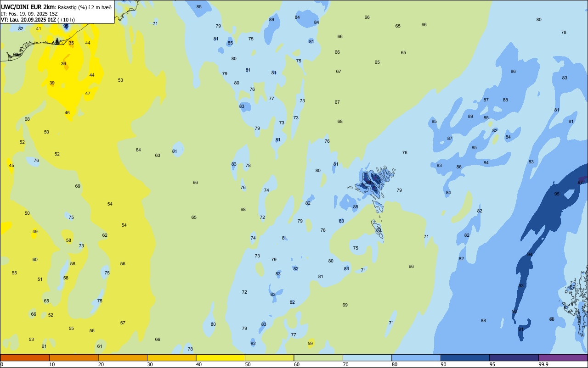The image size is (588, 368).
Task: Select the map value 39
Action: point(52,83)
